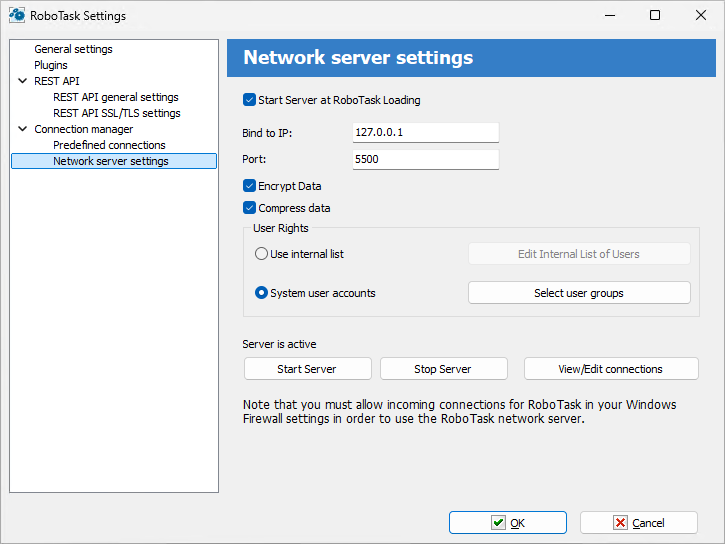Open General settings in the tree
Screen dimensions: 725x544
(73, 49)
